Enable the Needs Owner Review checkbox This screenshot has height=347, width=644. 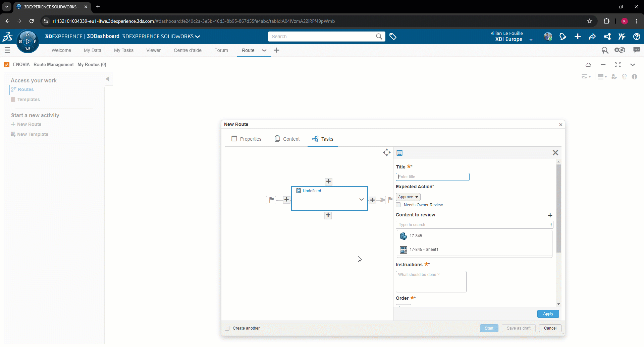tap(398, 205)
